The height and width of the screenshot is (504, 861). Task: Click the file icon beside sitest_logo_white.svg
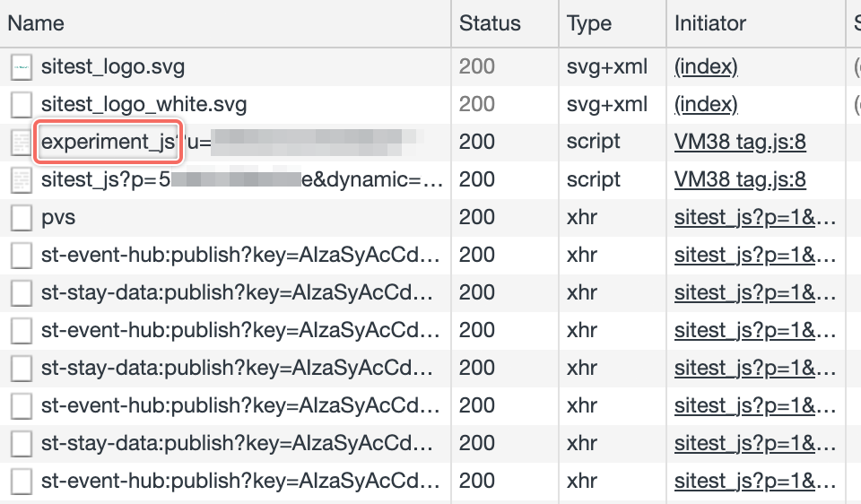pos(22,105)
